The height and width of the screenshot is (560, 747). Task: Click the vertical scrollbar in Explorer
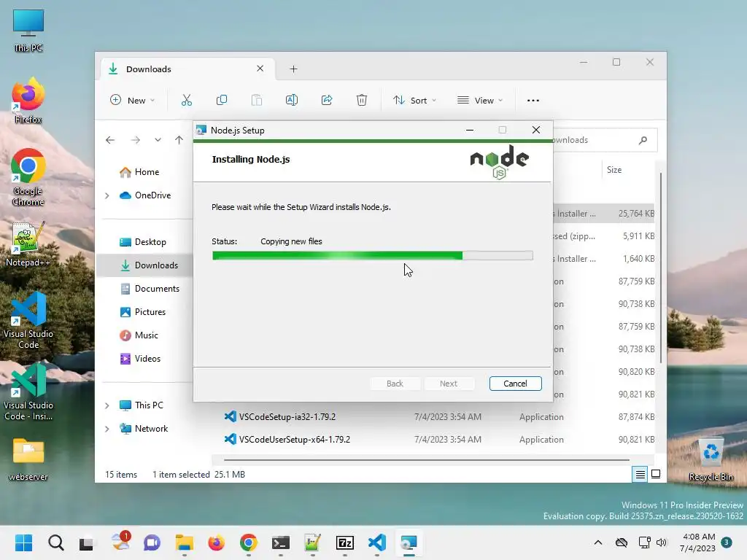coord(660,268)
